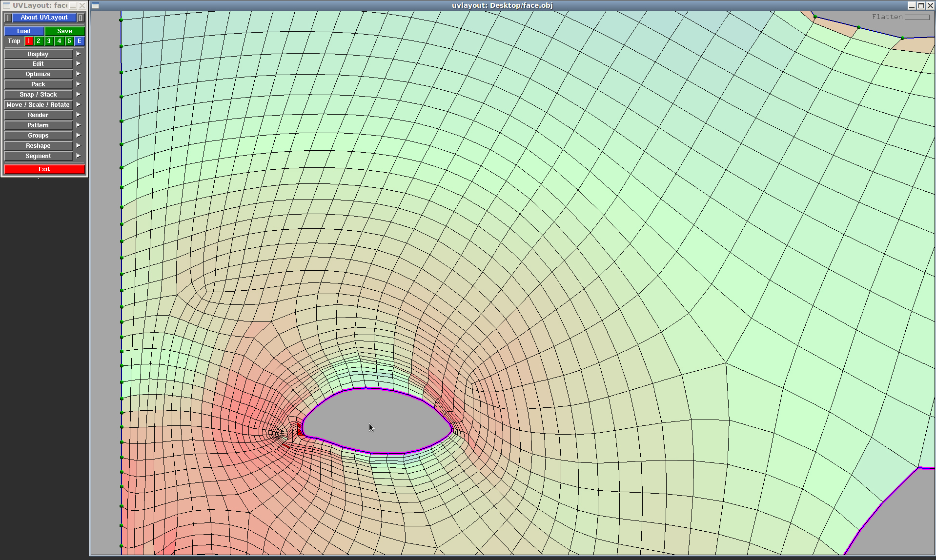
Task: Click the blue E Tmp button
Action: (80, 41)
